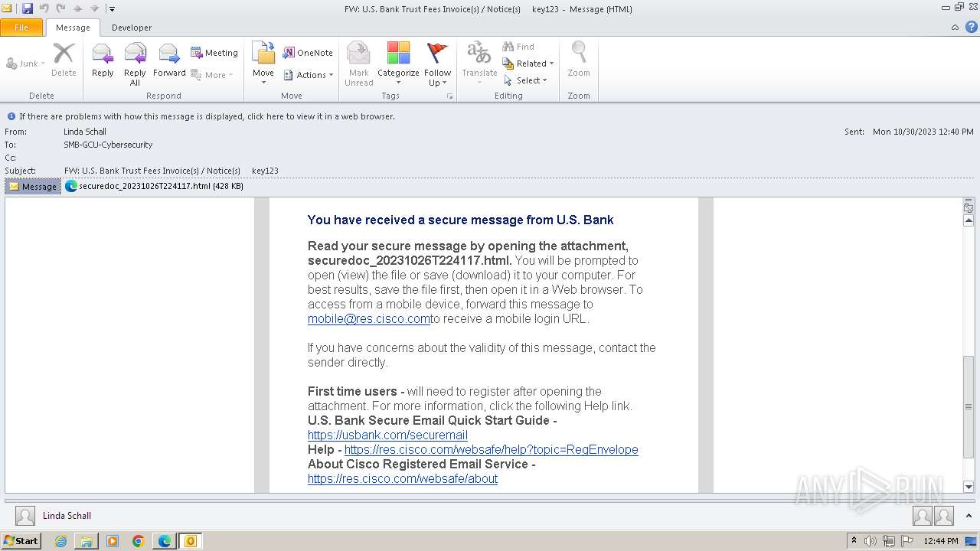The image size is (980, 551).
Task: Open https://usbank.com/securemail link
Action: [x=387, y=435]
